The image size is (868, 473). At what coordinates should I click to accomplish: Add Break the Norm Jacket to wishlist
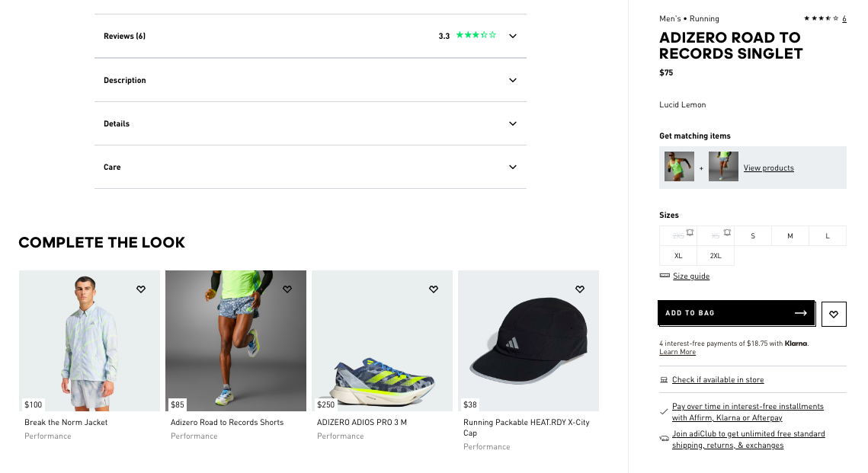pos(141,289)
